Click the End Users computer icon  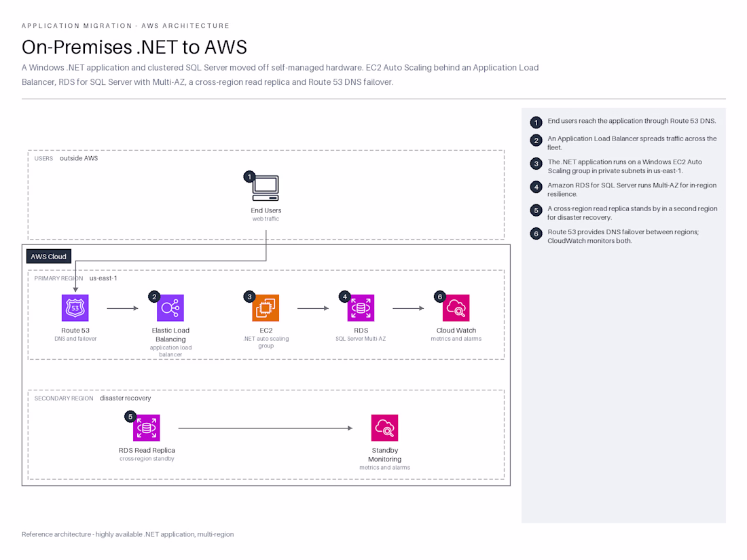click(x=266, y=188)
